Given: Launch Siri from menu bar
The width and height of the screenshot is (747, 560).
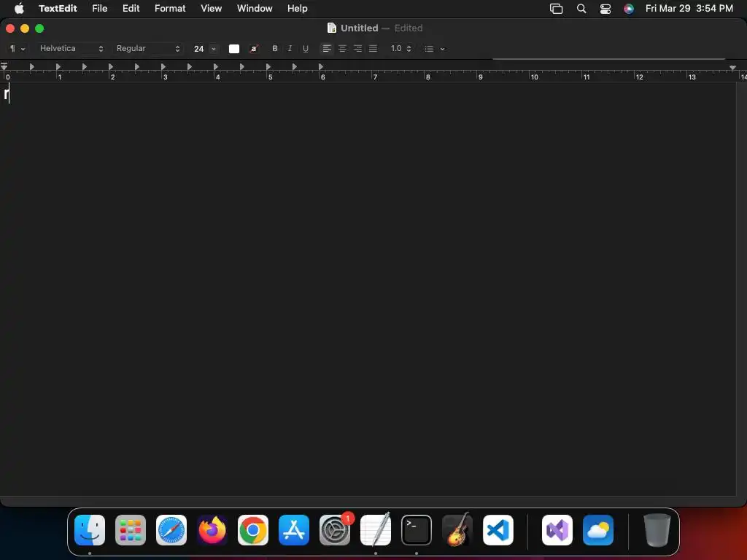Looking at the screenshot, I should pos(629,8).
